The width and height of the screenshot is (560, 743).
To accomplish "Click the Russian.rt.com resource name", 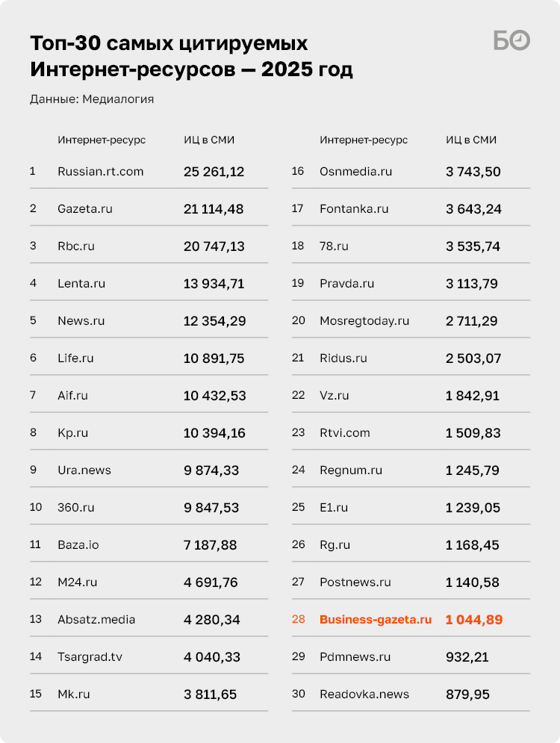I will tap(100, 172).
